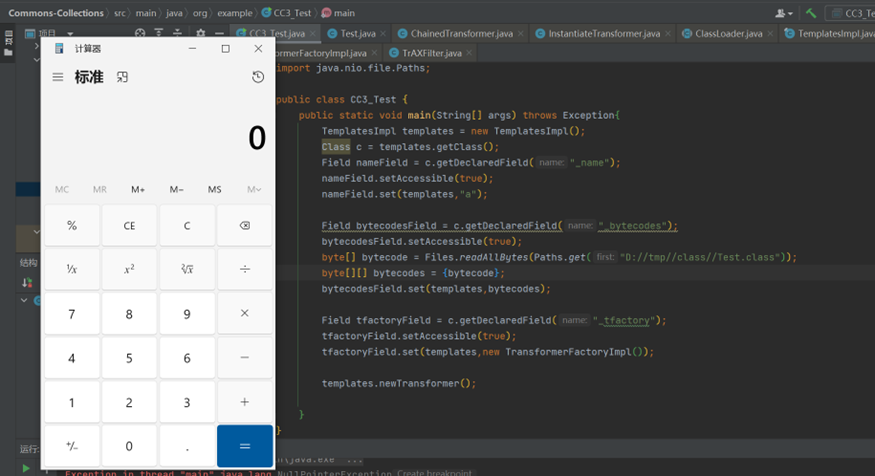Click the templates.newTransformer() code line
This screenshot has width=875, height=476.
click(398, 383)
